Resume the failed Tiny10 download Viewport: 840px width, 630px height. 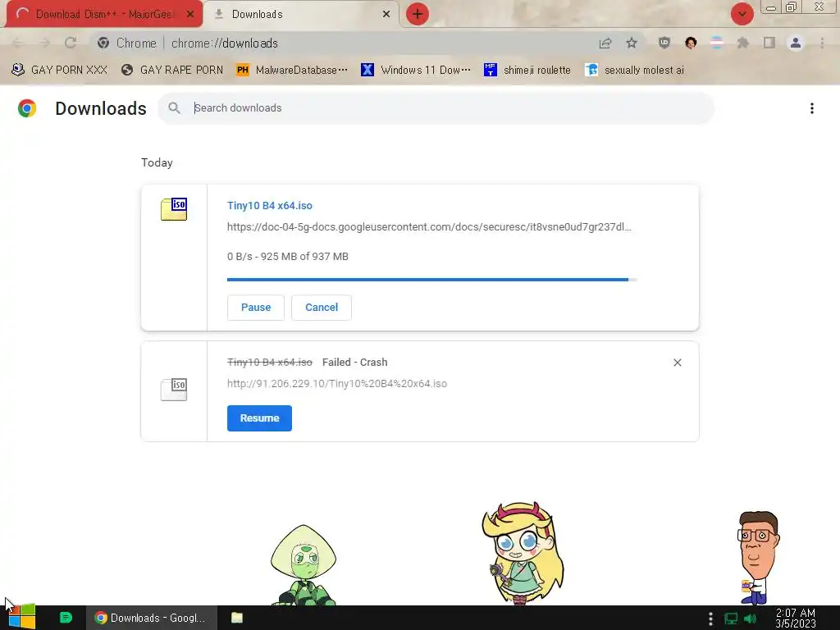(259, 418)
